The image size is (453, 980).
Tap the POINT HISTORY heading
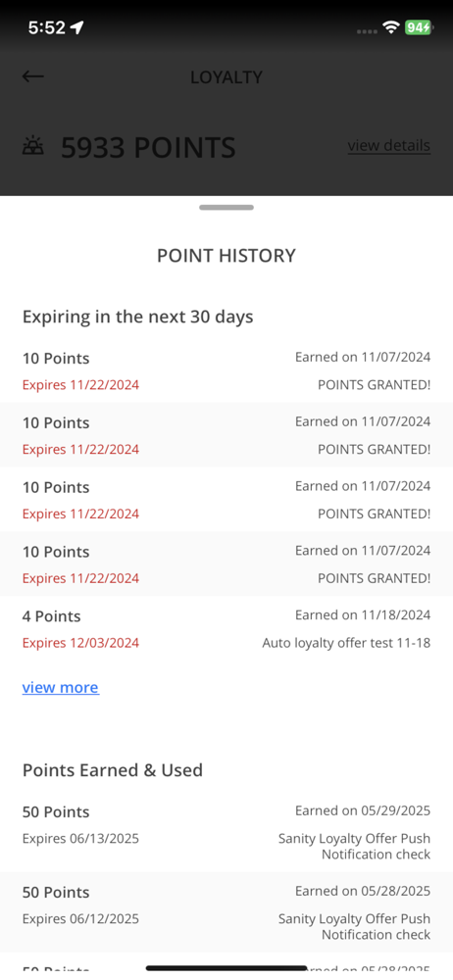tap(226, 256)
